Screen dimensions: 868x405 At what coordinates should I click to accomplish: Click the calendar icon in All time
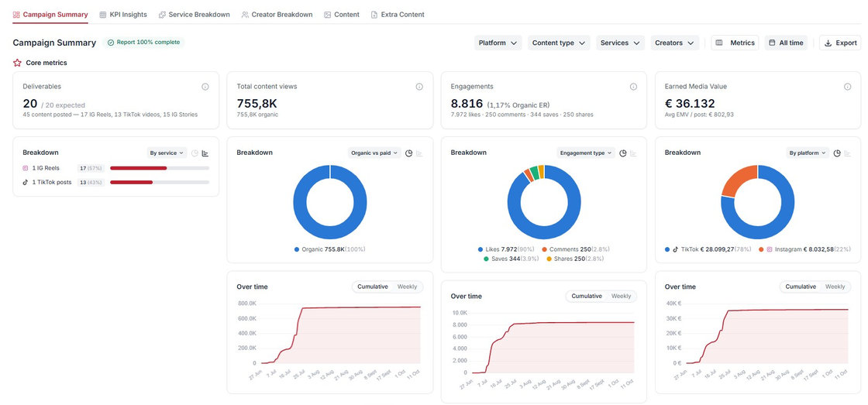pos(772,43)
